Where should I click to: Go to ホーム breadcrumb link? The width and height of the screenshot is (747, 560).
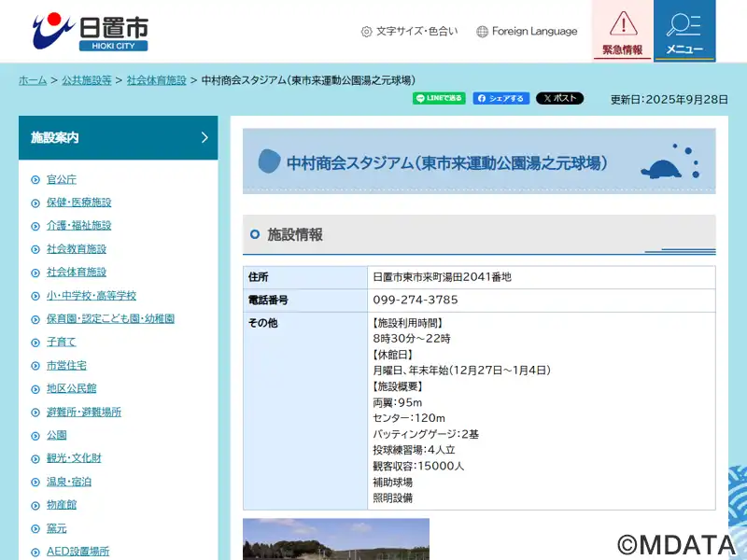33,80
